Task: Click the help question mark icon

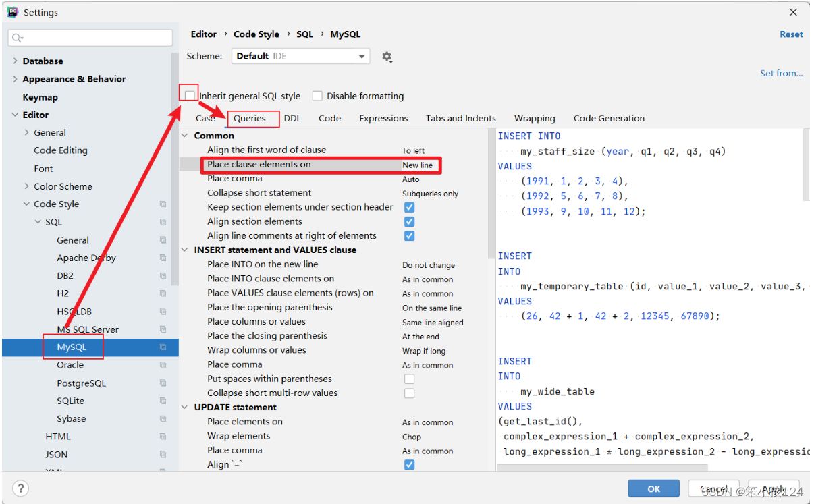Action: coord(20,488)
